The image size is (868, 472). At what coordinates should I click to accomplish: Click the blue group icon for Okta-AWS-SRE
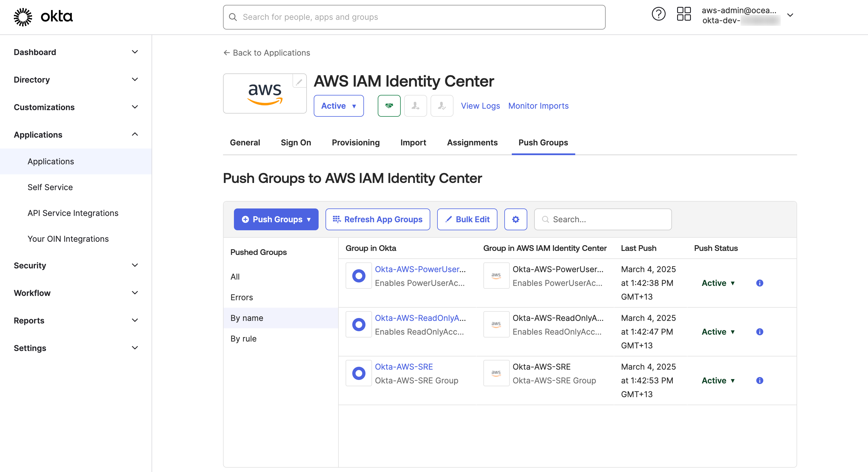point(359,373)
